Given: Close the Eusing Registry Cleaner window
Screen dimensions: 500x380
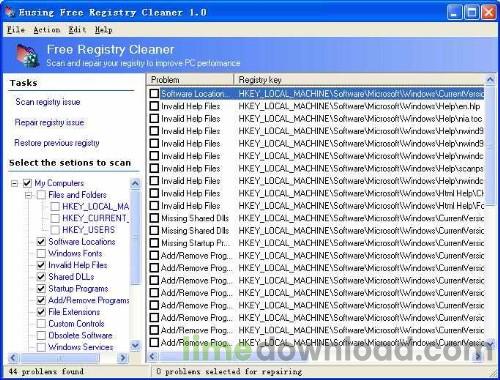Looking at the screenshot, I should (x=489, y=12).
